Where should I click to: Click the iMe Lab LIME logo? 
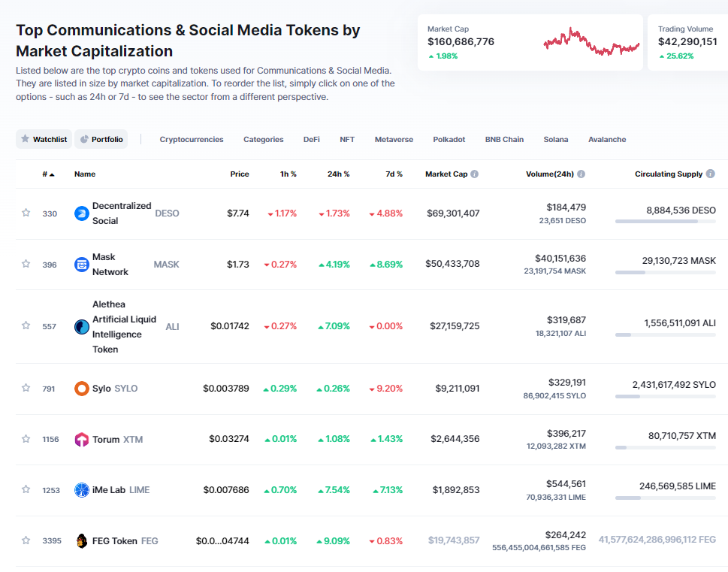point(82,490)
